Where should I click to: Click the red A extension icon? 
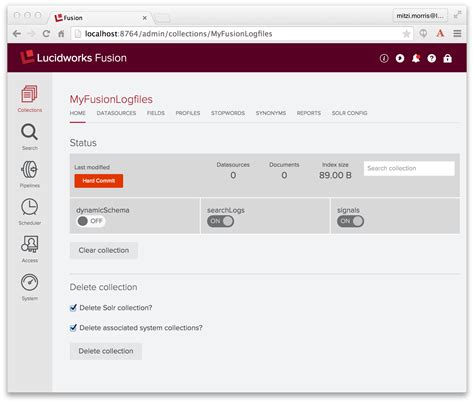(x=440, y=33)
